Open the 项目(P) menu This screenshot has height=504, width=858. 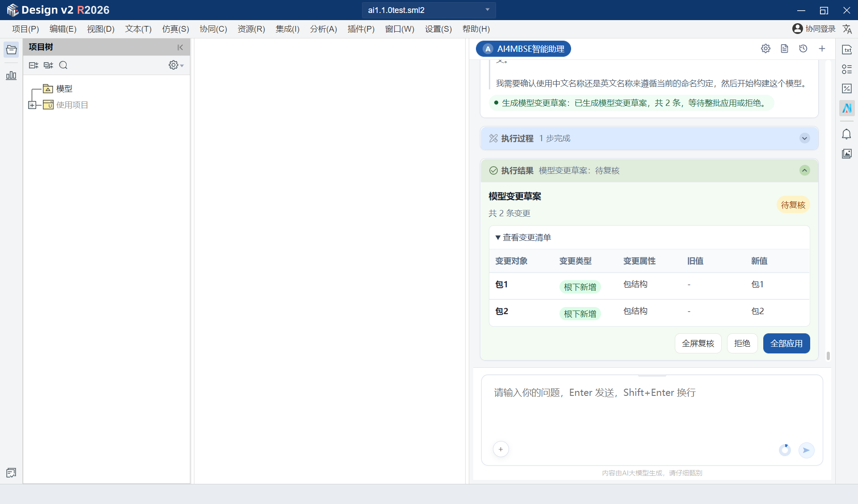pyautogui.click(x=25, y=29)
